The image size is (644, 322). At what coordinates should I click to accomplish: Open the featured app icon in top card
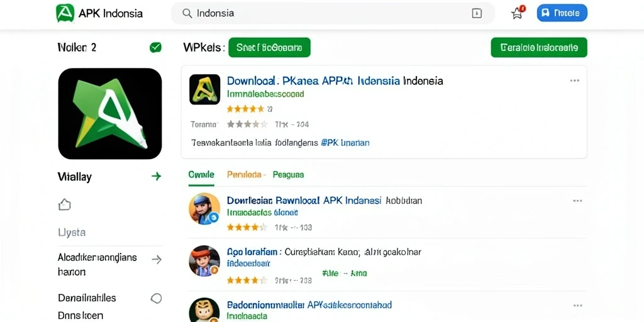pos(204,89)
